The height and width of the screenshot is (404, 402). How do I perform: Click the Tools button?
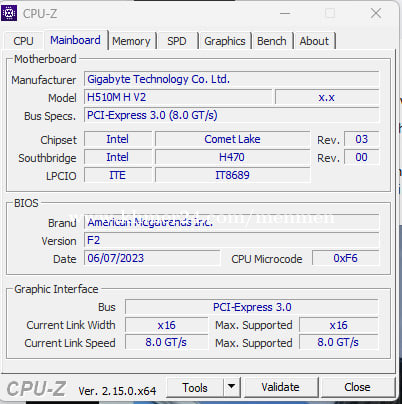(195, 387)
